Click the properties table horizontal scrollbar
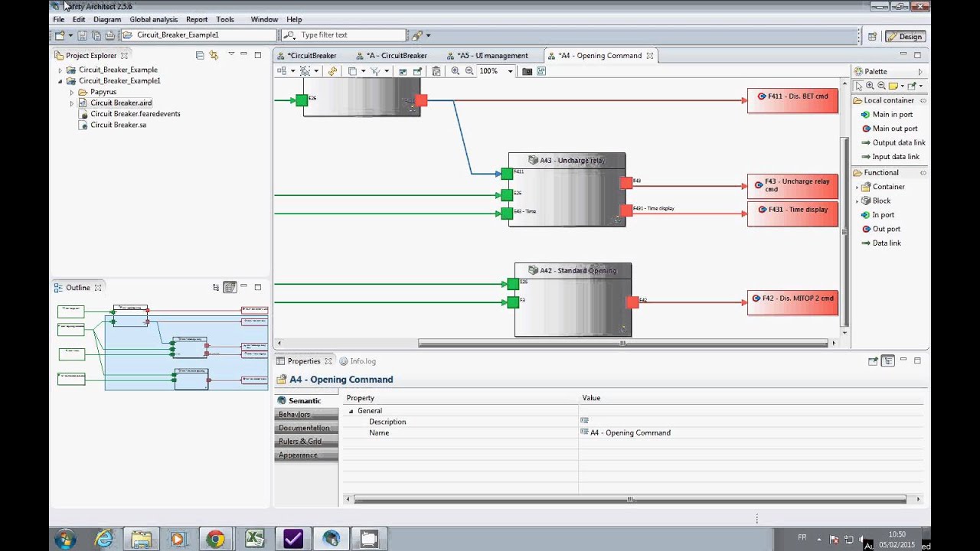 click(631, 499)
